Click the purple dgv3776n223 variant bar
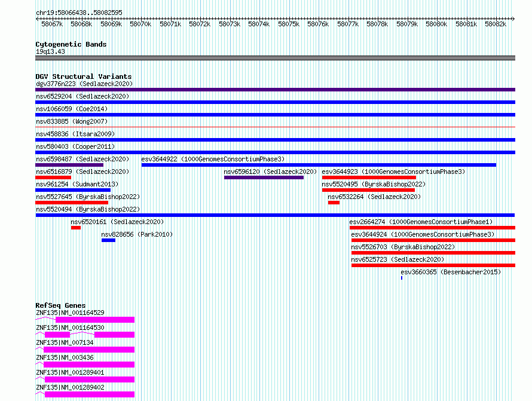This screenshot has width=532, height=401. point(275,90)
